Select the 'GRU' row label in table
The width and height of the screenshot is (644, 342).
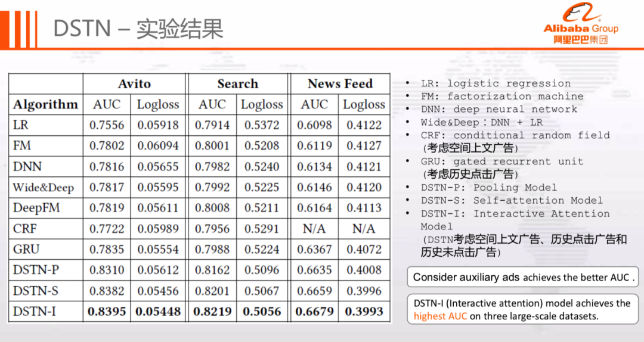tap(26, 249)
